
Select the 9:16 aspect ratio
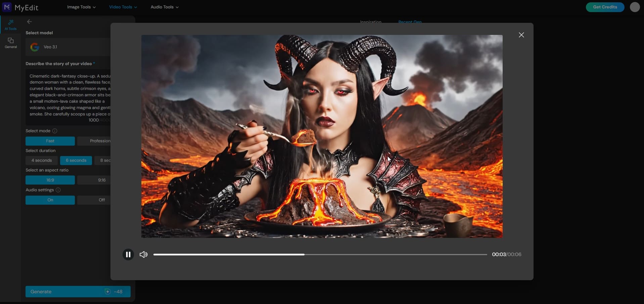101,180
